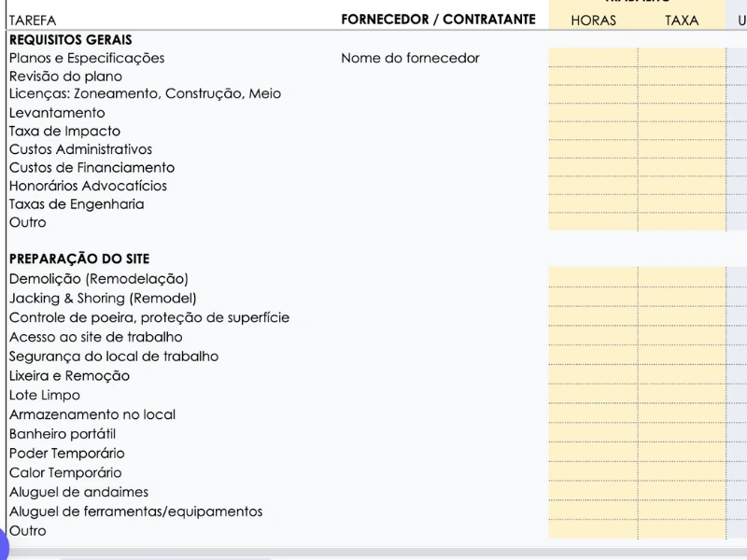Select the 'Lixeira e Remoção' row label
This screenshot has width=747, height=560.
(x=69, y=375)
